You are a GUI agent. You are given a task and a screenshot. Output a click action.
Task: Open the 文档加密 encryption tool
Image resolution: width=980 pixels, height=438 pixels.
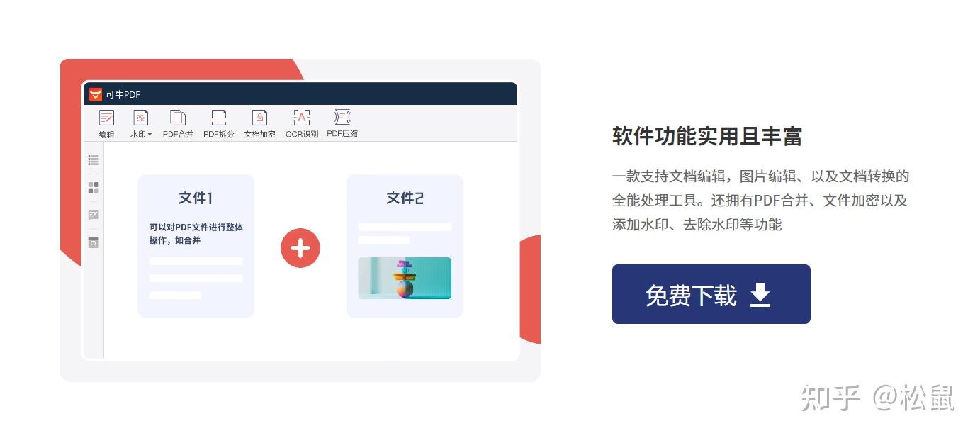click(x=260, y=123)
